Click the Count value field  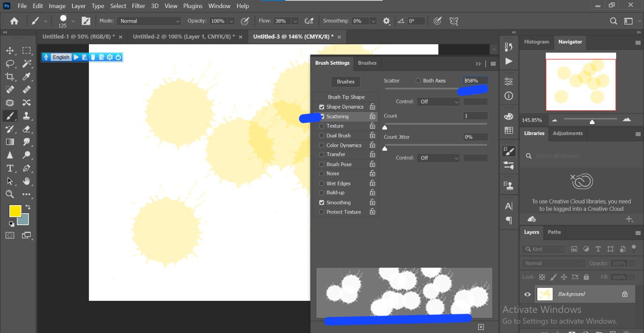[x=475, y=116]
